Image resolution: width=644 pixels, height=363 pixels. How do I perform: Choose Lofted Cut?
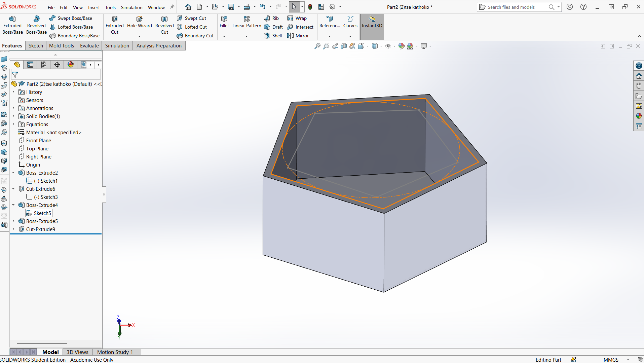pos(192,27)
